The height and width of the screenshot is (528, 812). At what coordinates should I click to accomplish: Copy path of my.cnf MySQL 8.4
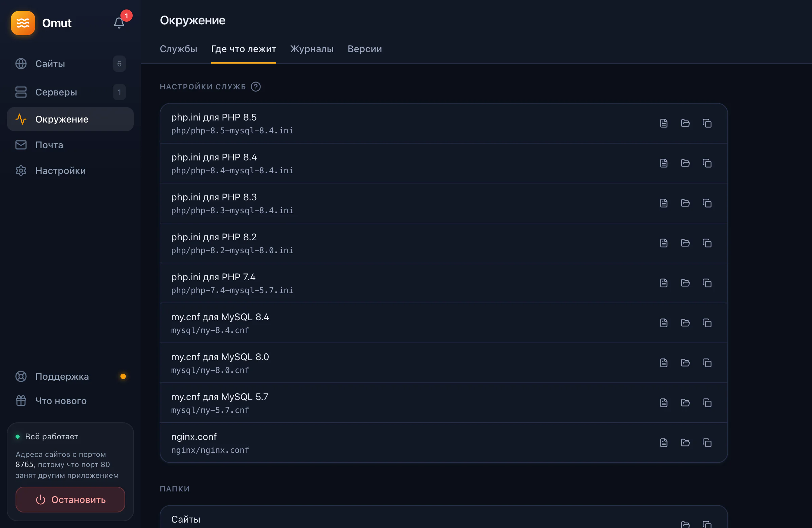pyautogui.click(x=707, y=323)
